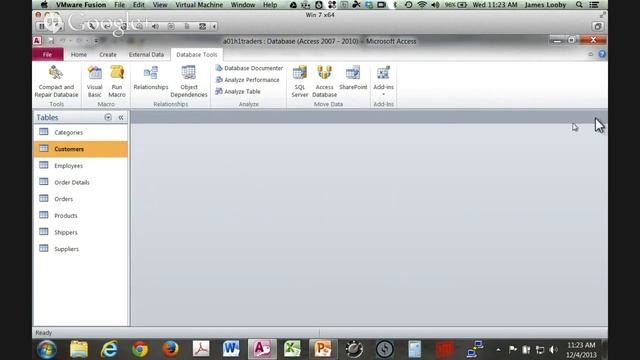
Task: Switch to the Create tab
Action: point(108,54)
